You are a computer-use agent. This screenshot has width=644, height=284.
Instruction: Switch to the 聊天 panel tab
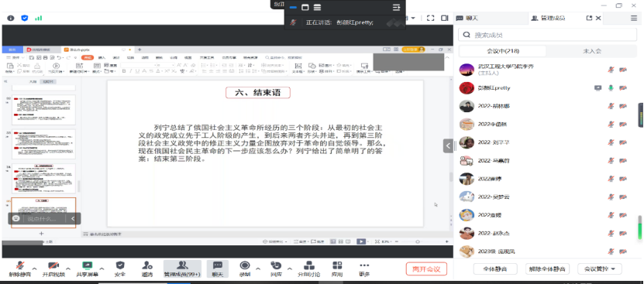click(x=467, y=18)
